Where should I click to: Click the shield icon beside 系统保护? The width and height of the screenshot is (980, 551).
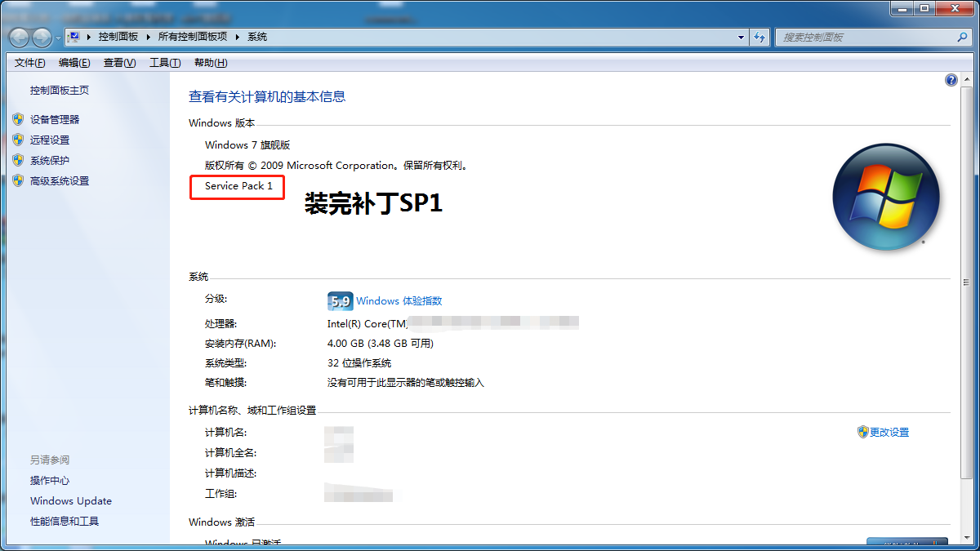(x=18, y=160)
